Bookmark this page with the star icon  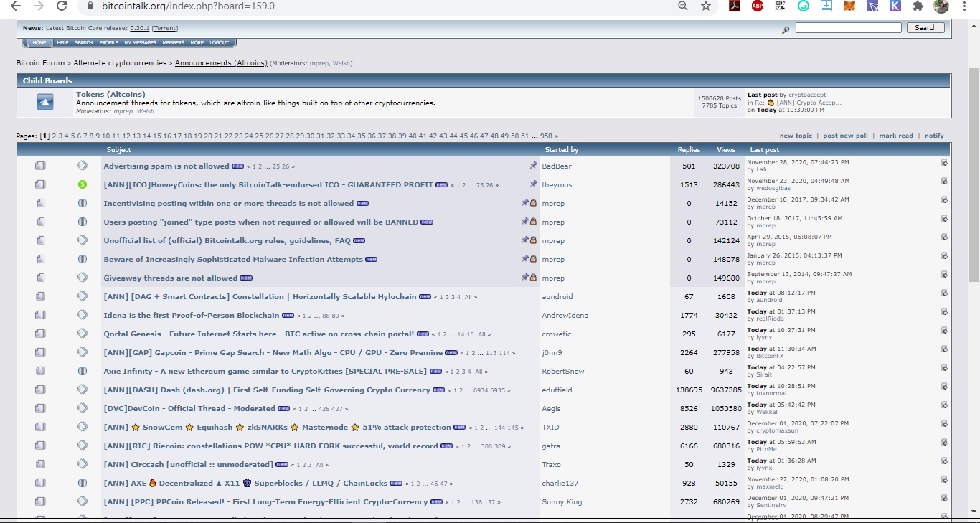coord(706,6)
